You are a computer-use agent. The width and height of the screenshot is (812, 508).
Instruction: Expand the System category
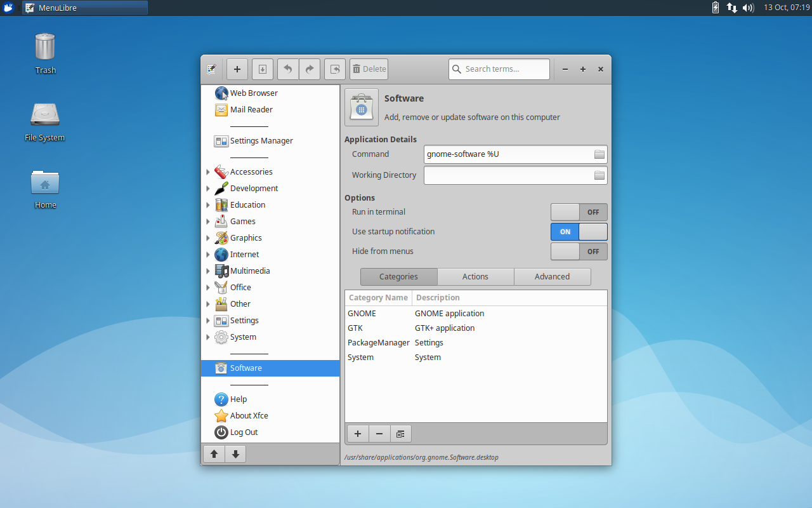(x=208, y=337)
